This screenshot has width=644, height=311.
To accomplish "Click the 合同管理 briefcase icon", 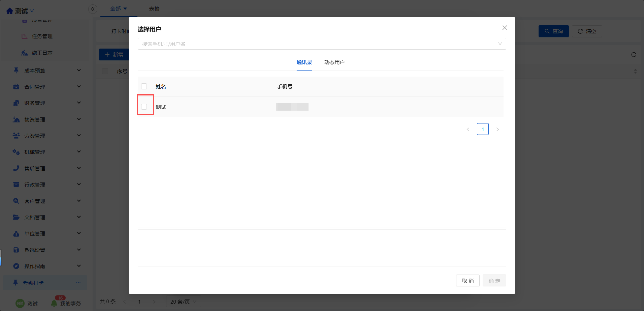I will click(16, 87).
